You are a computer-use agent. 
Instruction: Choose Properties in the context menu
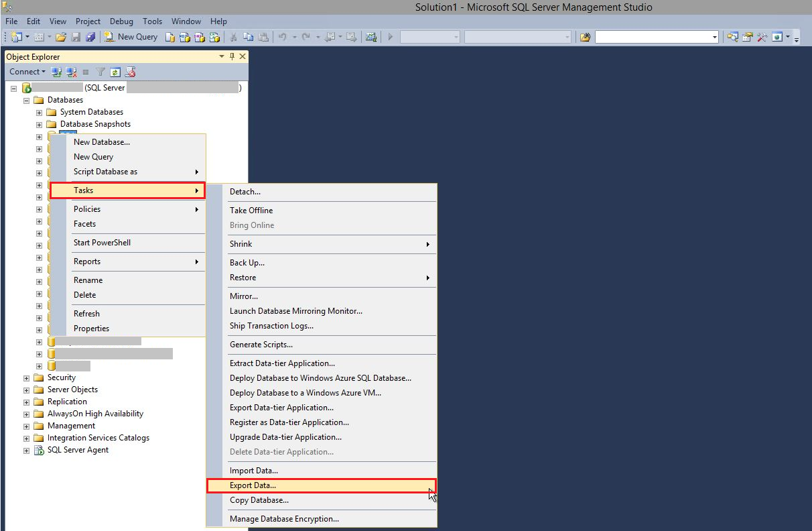pos(127,329)
